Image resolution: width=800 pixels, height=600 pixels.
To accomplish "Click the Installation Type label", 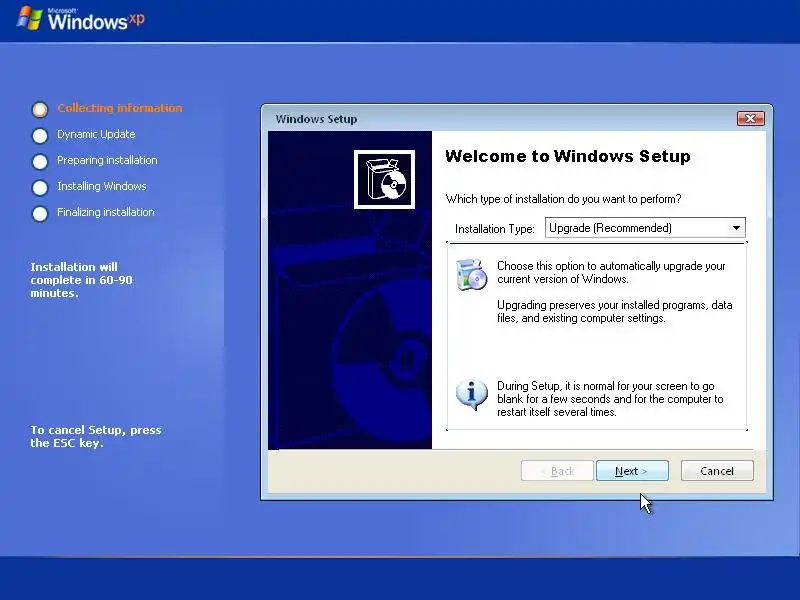I will (x=494, y=229).
